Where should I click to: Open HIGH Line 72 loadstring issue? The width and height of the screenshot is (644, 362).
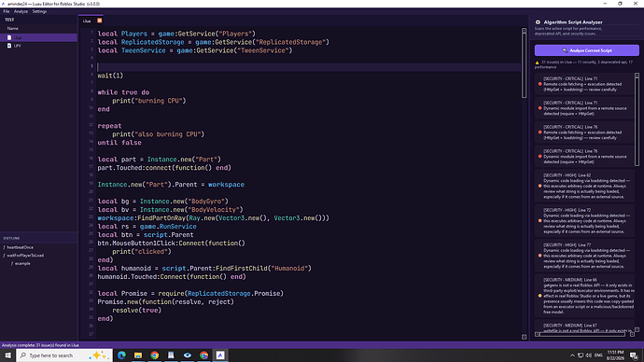pyautogui.click(x=583, y=221)
